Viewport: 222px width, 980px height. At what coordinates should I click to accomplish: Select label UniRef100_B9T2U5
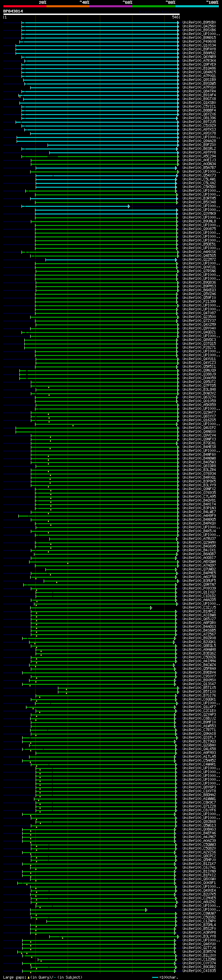pos(199,122)
